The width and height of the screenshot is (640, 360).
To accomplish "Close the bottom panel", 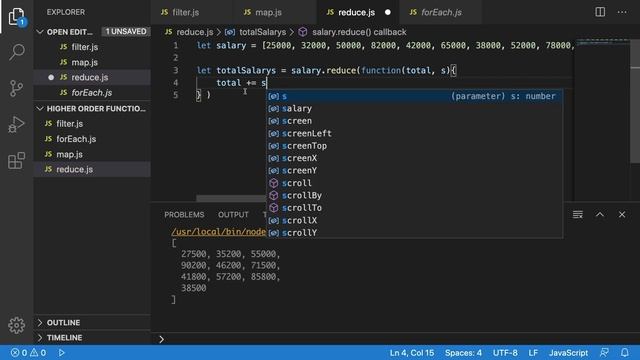I will [x=622, y=215].
